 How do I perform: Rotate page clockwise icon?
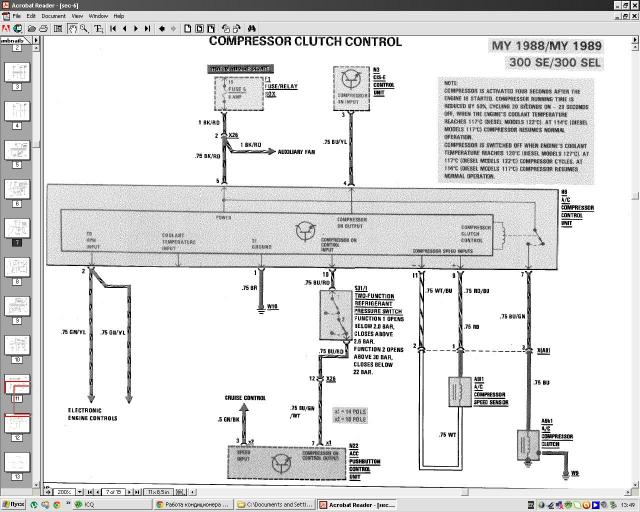[237, 29]
